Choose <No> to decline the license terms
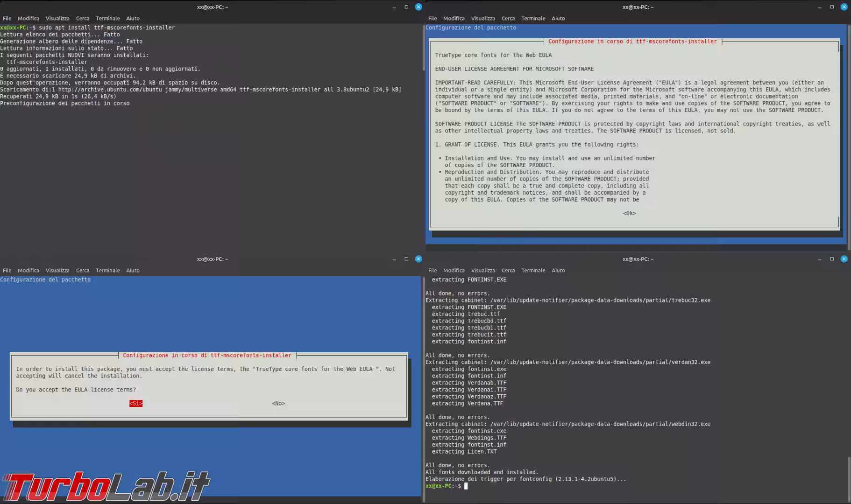Screen dimensions: 851x504 278,403
